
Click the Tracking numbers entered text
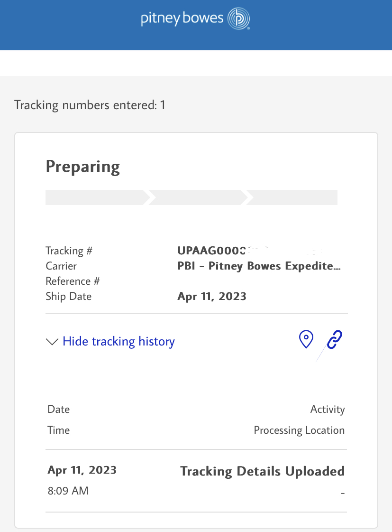point(90,105)
